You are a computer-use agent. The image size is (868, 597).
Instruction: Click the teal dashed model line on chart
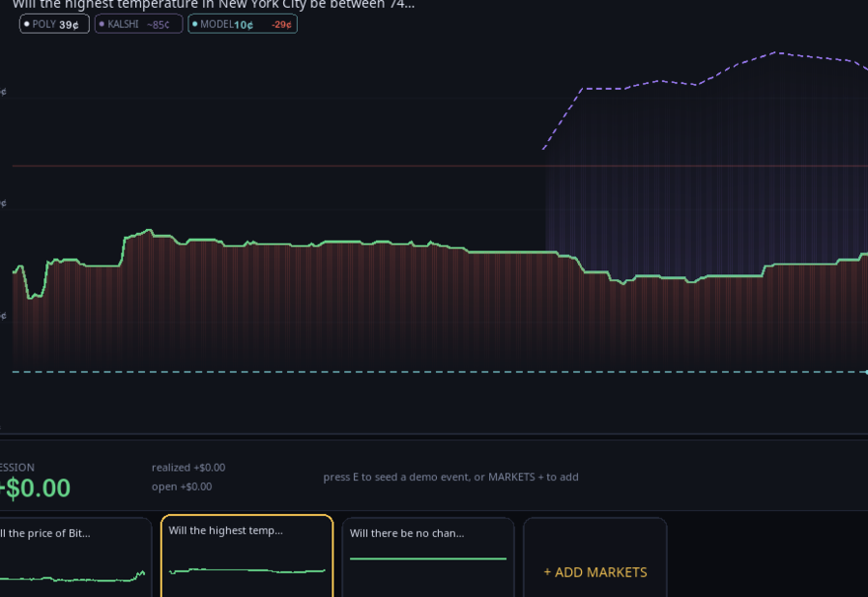pyautogui.click(x=440, y=372)
